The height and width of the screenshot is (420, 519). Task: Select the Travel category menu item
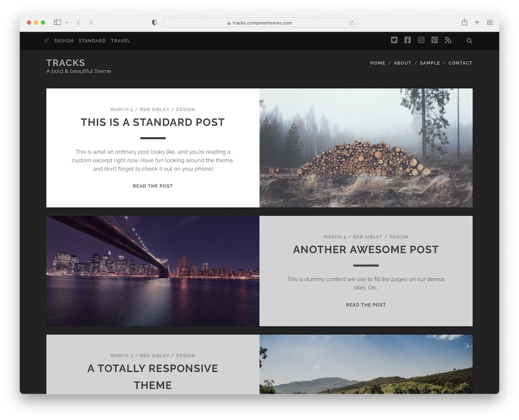tap(120, 40)
